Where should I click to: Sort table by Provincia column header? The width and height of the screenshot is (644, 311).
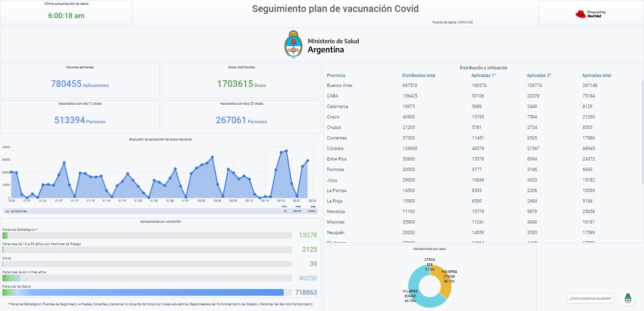pyautogui.click(x=336, y=75)
